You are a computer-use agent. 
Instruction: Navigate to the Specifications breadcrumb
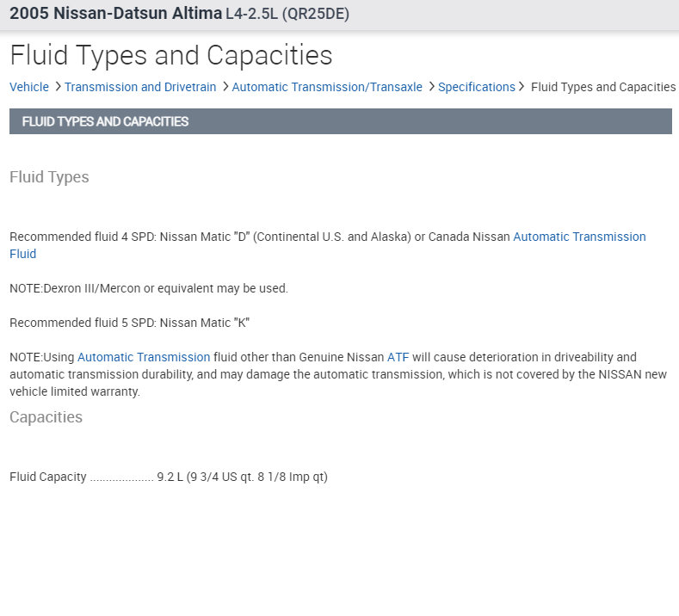476,87
